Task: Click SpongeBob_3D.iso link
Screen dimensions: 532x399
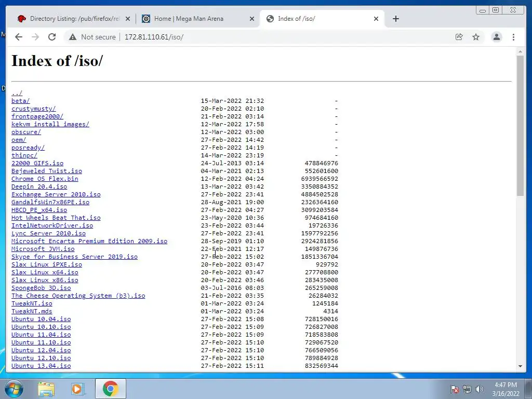Action: coord(41,288)
